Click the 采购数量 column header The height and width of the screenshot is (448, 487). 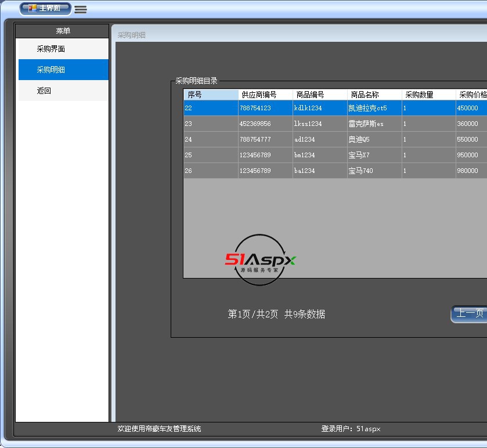(x=428, y=95)
